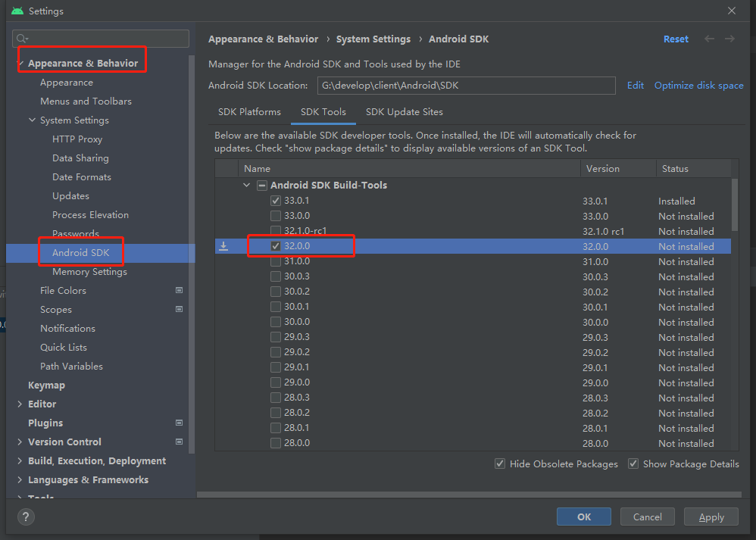
Task: Click the Version column header
Action: [x=619, y=169]
